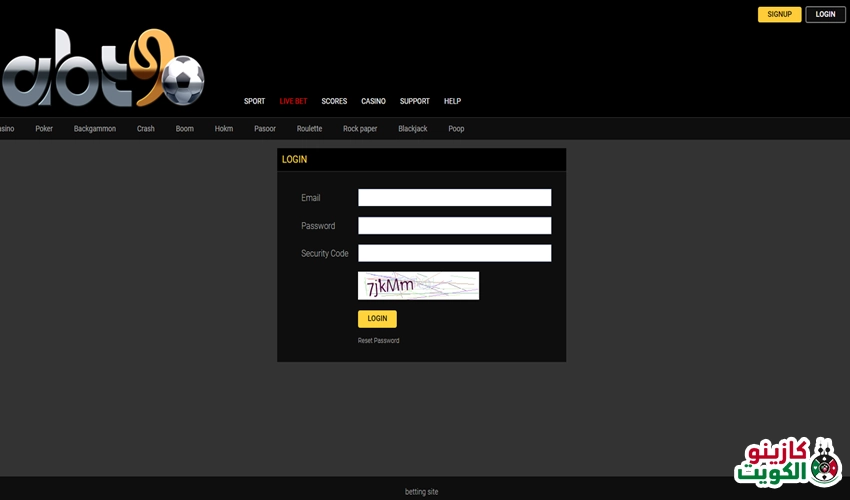Open the Blackjack game tab
Screen dimensions: 850x500
click(412, 129)
